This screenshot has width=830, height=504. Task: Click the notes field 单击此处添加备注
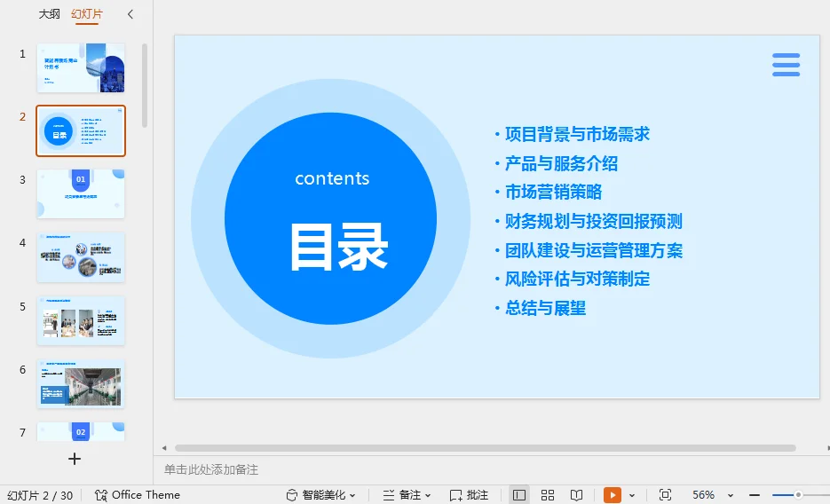tap(211, 469)
